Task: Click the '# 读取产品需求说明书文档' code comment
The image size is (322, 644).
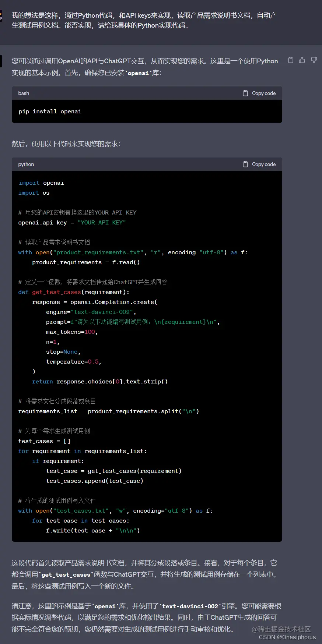Action: pyautogui.click(x=54, y=242)
